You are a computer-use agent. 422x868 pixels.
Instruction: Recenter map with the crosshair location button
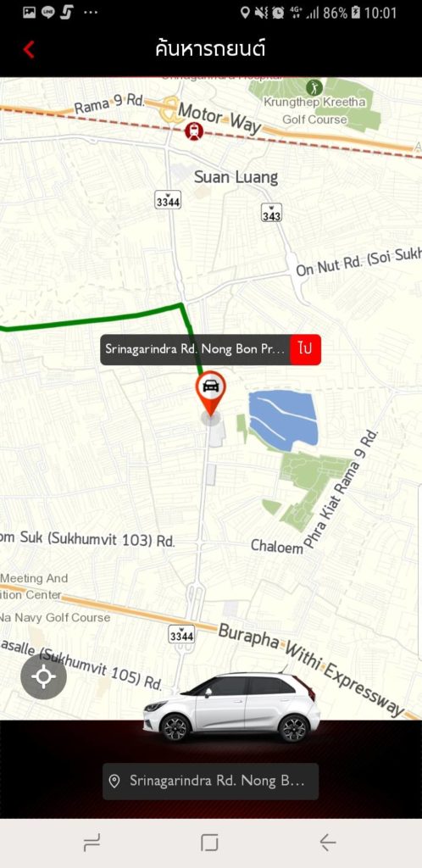(44, 677)
